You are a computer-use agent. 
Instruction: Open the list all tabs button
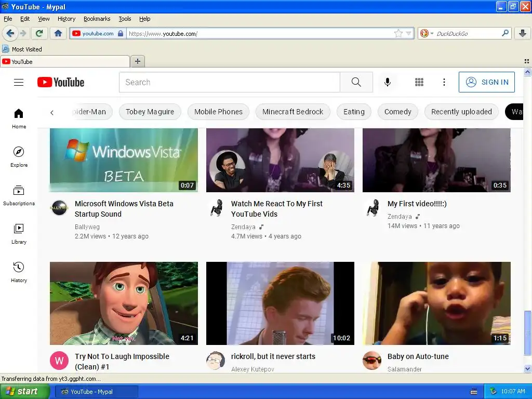(x=527, y=61)
